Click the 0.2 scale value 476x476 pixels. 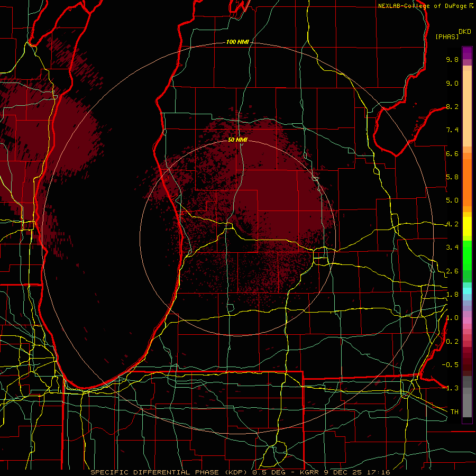452,342
